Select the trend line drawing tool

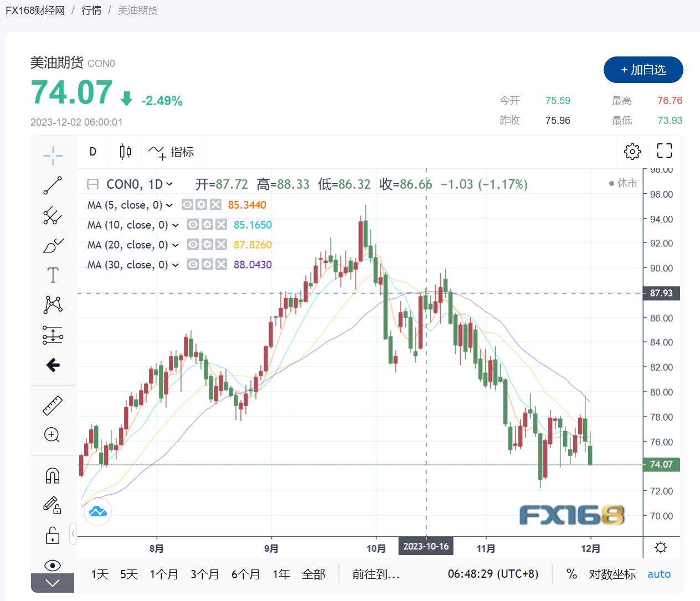(x=53, y=185)
